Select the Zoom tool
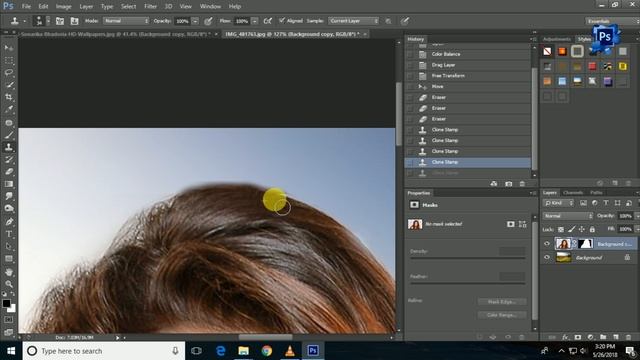The height and width of the screenshot is (360, 640). tap(9, 284)
